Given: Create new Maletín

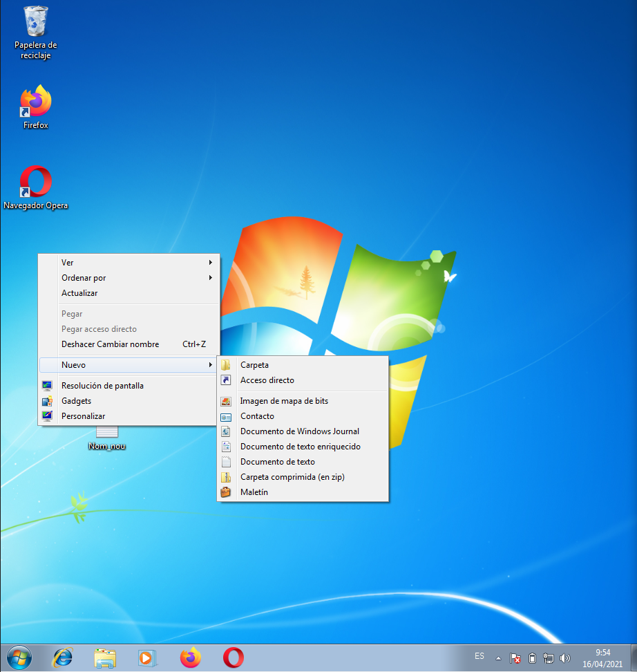Looking at the screenshot, I should [303, 492].
